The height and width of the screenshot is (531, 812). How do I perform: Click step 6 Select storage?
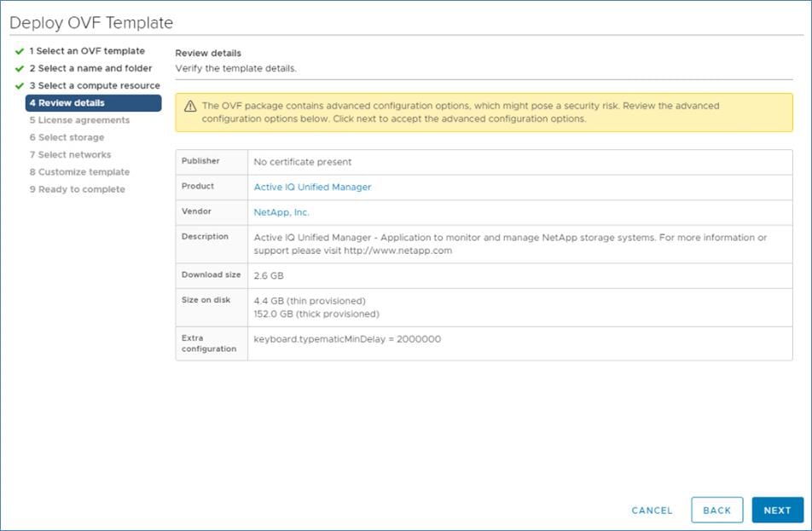tap(67, 138)
